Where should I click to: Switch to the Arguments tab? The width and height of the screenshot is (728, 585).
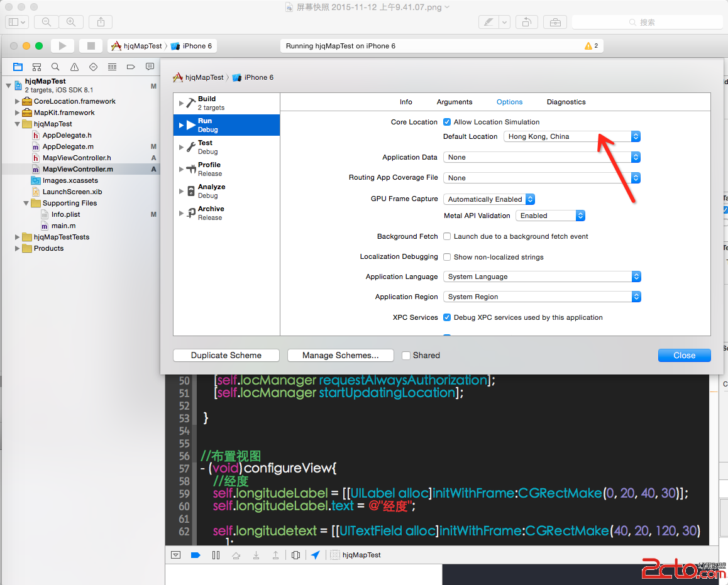click(x=454, y=102)
